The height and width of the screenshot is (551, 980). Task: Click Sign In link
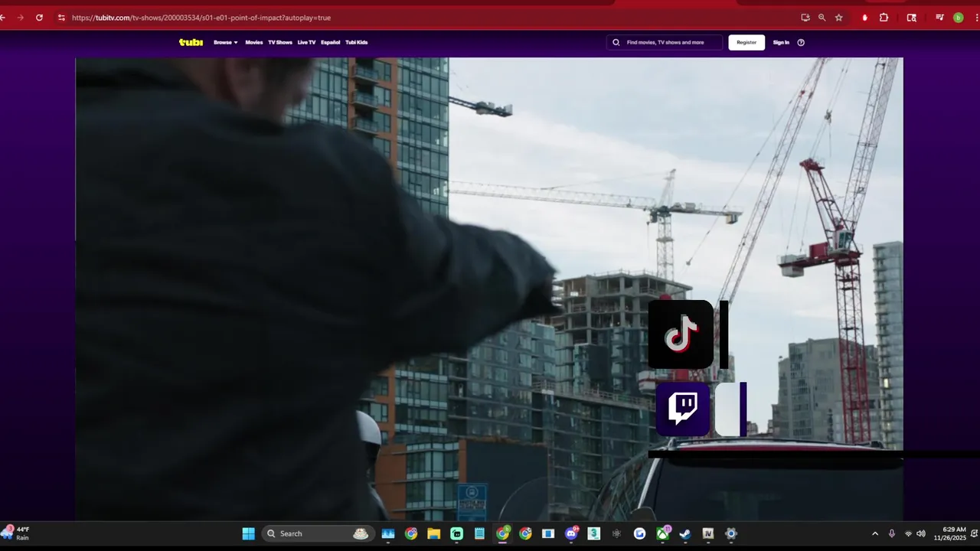(781, 42)
